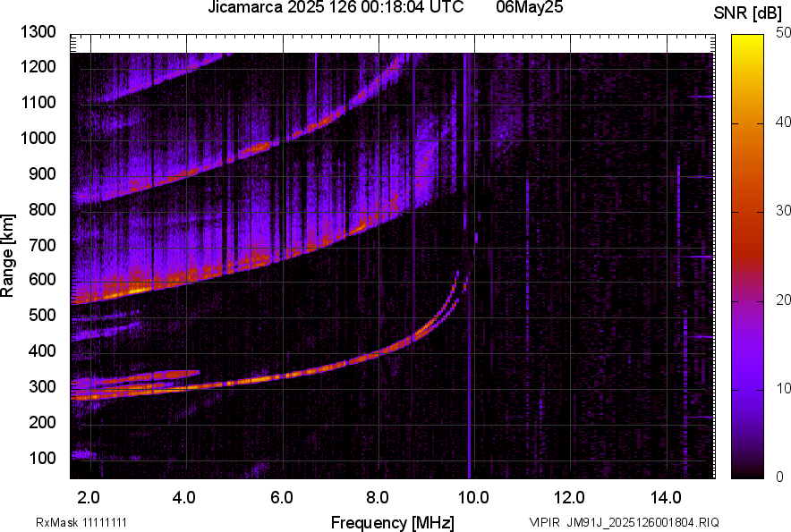Click the range tick label '200'
The image size is (791, 532).
coord(42,421)
